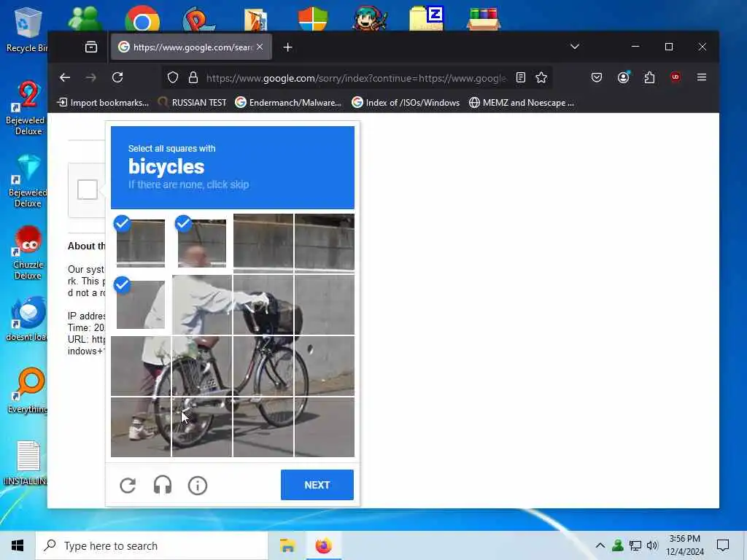Open Recycle Bin desktop icon
Screen dimensions: 747x560
[x=26, y=30]
